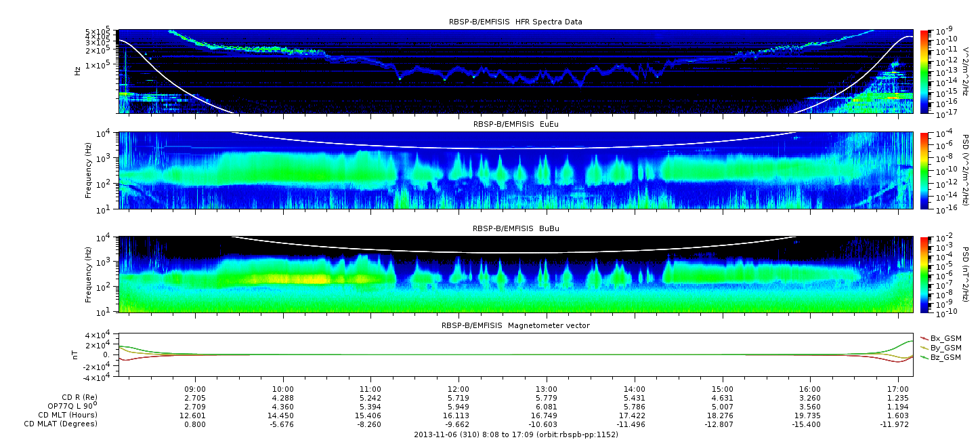
Task: Select the Bx_GSM legend entry
Action: point(945,338)
